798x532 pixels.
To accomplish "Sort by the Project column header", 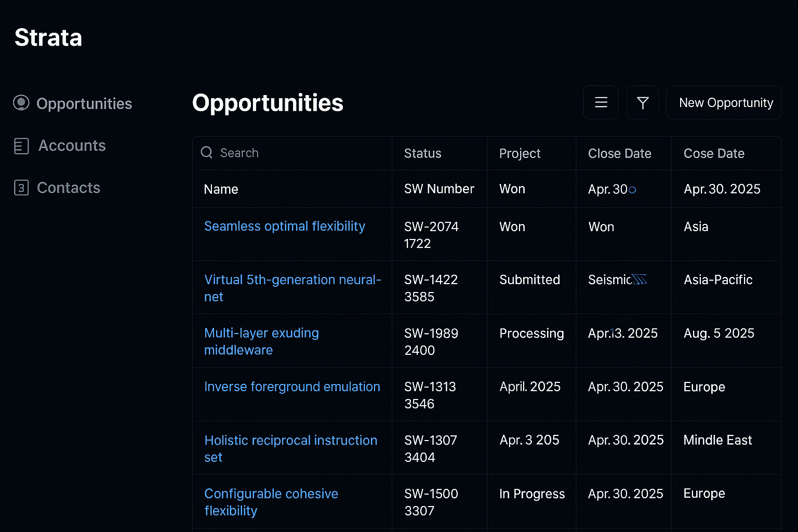I will 520,154.
